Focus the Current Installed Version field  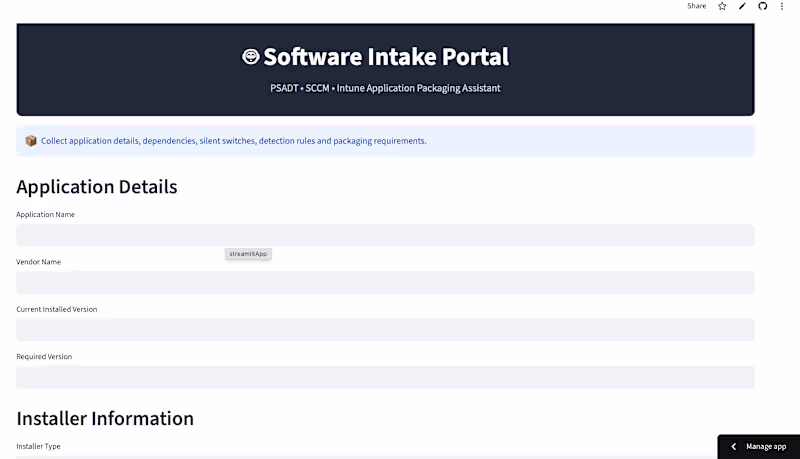point(385,330)
